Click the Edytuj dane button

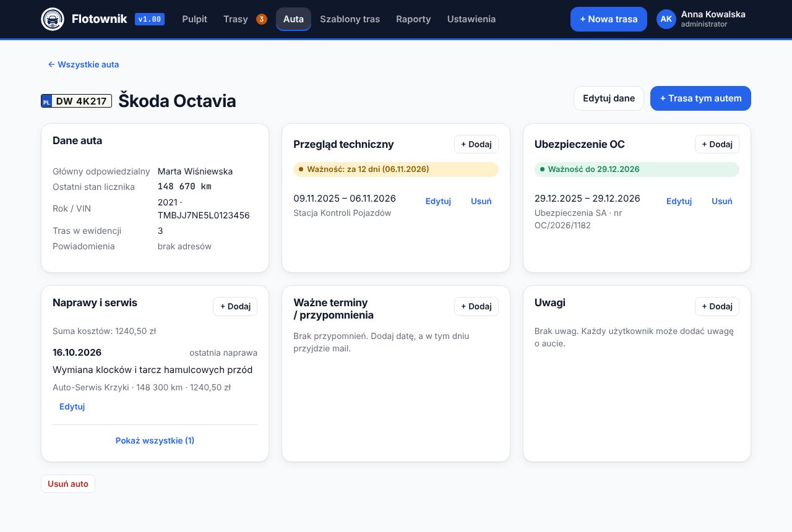click(609, 98)
